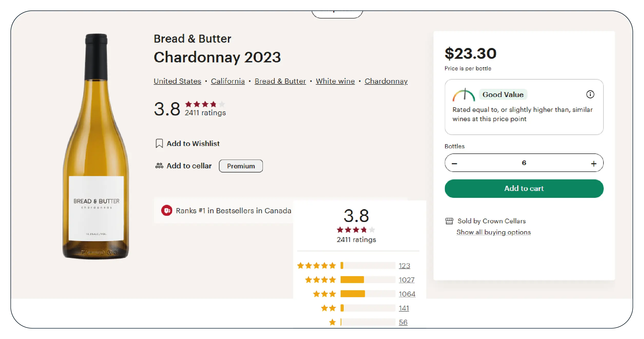Expand all buying options

(x=493, y=232)
